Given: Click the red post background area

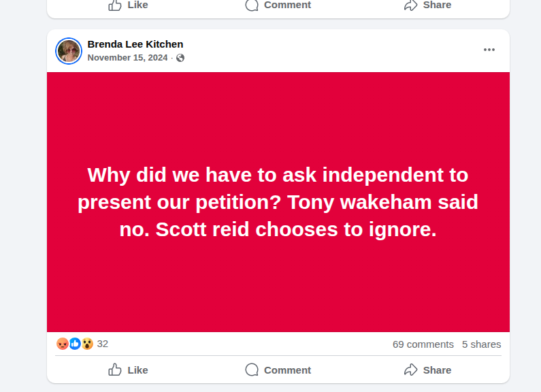Looking at the screenshot, I should (x=278, y=293).
